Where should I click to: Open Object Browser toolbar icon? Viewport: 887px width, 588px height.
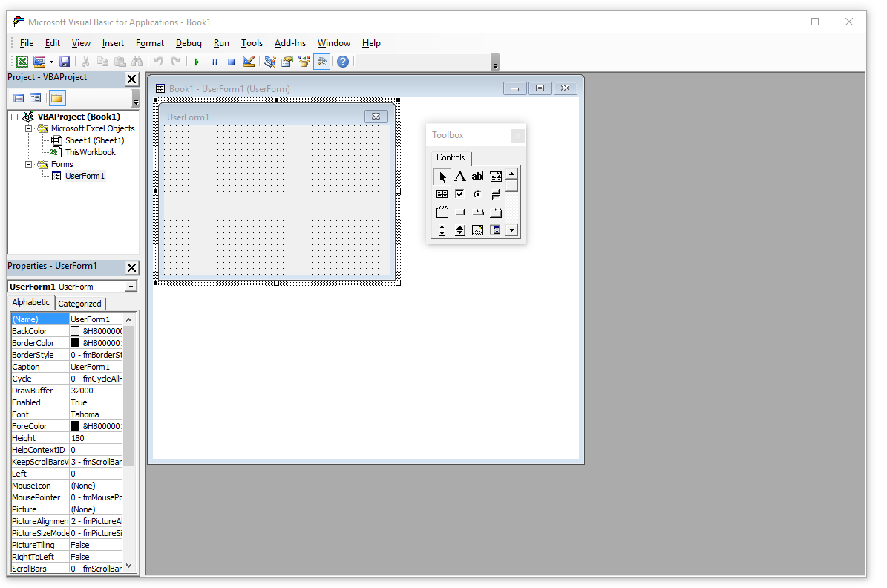click(304, 62)
